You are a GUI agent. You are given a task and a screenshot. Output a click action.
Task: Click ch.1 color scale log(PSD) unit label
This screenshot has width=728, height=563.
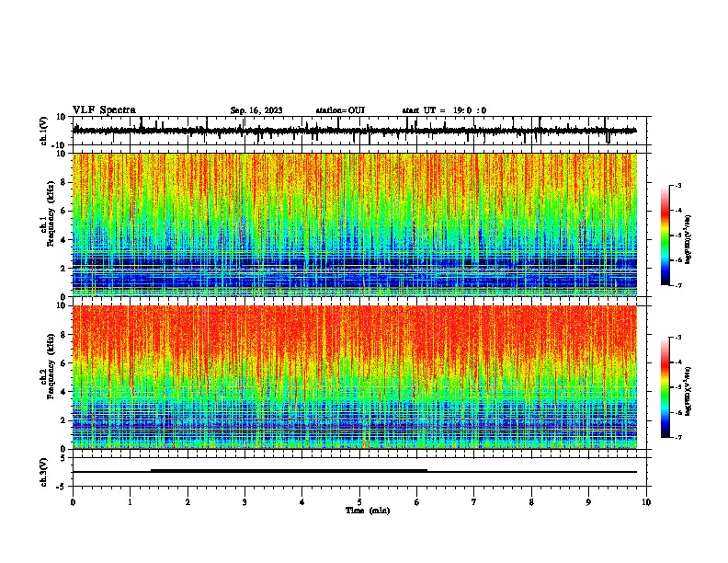[688, 239]
